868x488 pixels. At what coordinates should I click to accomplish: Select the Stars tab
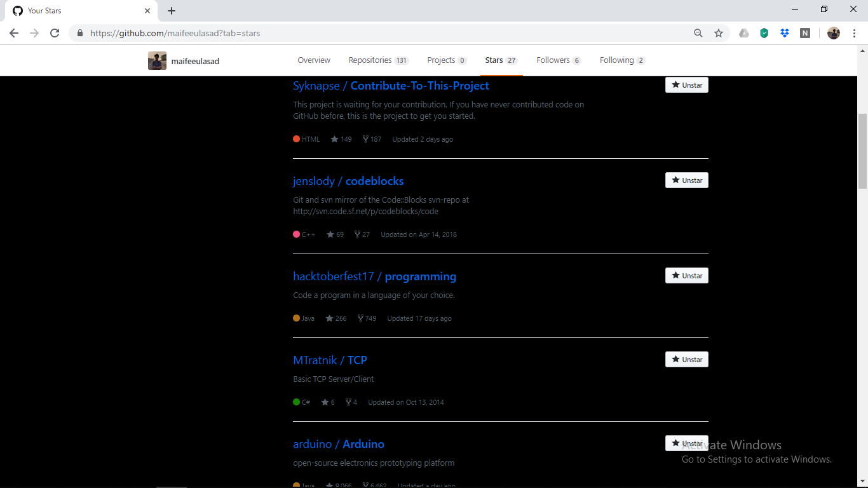click(501, 60)
